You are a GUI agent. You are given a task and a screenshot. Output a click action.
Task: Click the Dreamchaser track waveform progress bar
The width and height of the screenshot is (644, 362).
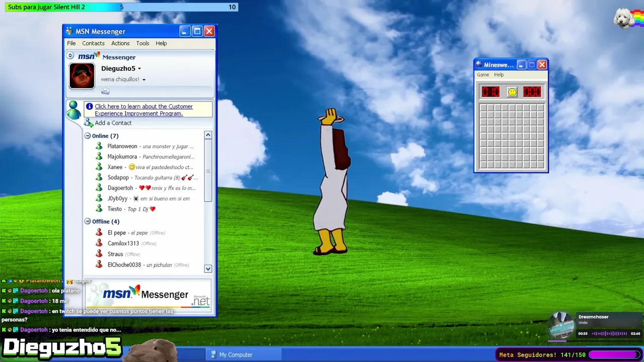pyautogui.click(x=609, y=334)
